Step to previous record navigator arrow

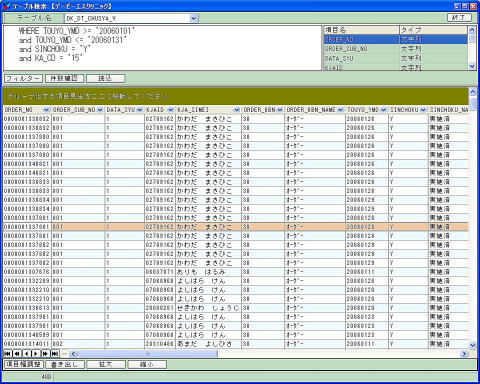26,354
